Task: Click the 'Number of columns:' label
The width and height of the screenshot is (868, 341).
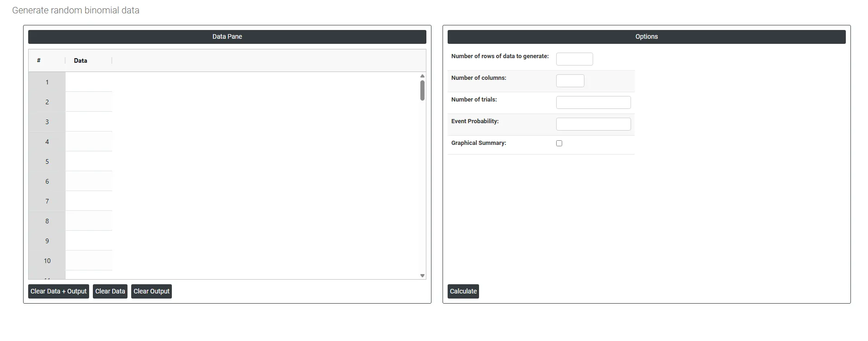Action: click(x=479, y=78)
